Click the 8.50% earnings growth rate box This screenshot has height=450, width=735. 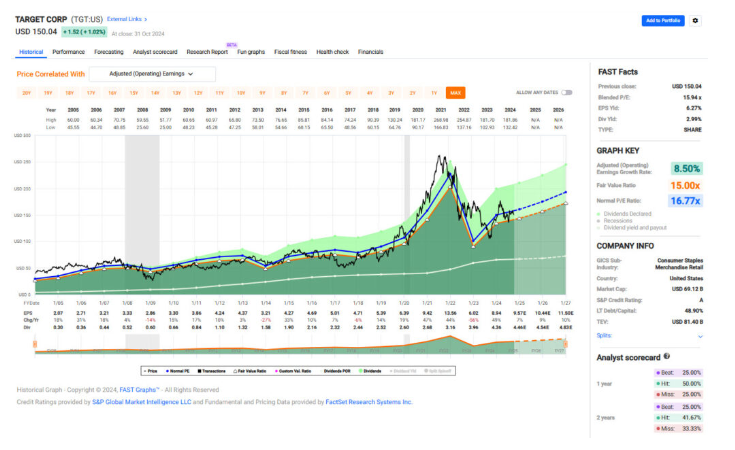pyautogui.click(x=686, y=169)
